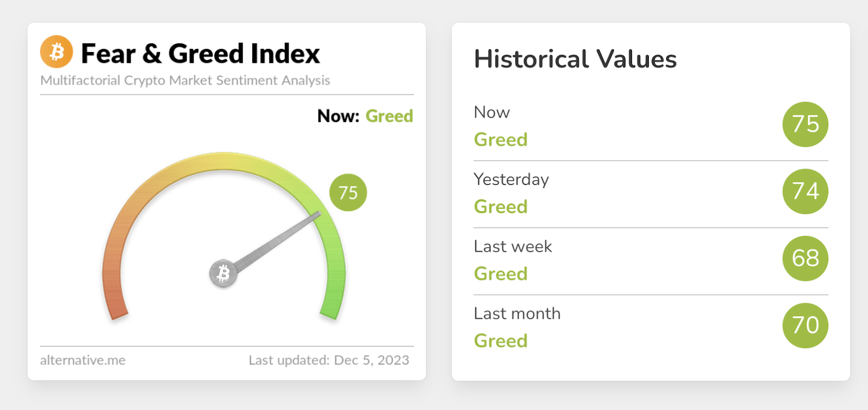Click the Last month value 70 circle
Image resolution: width=868 pixels, height=410 pixels.
805,325
